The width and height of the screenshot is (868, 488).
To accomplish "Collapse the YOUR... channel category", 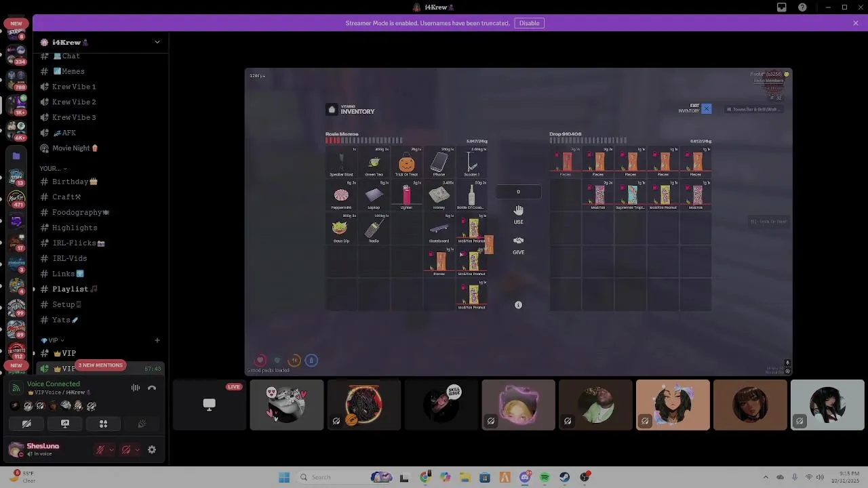I will pos(52,168).
